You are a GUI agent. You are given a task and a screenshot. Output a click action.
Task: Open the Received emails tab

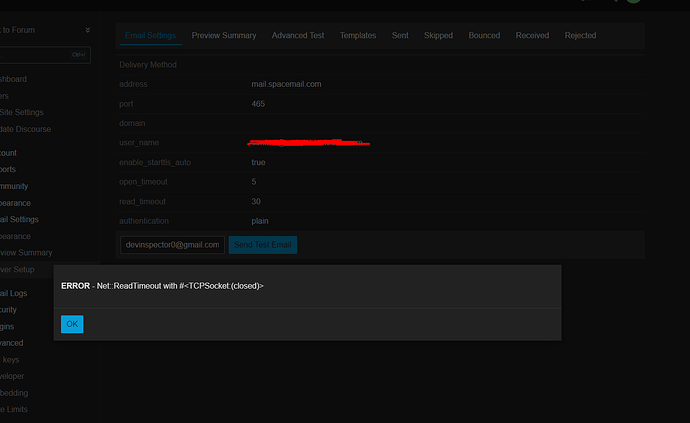tap(532, 36)
